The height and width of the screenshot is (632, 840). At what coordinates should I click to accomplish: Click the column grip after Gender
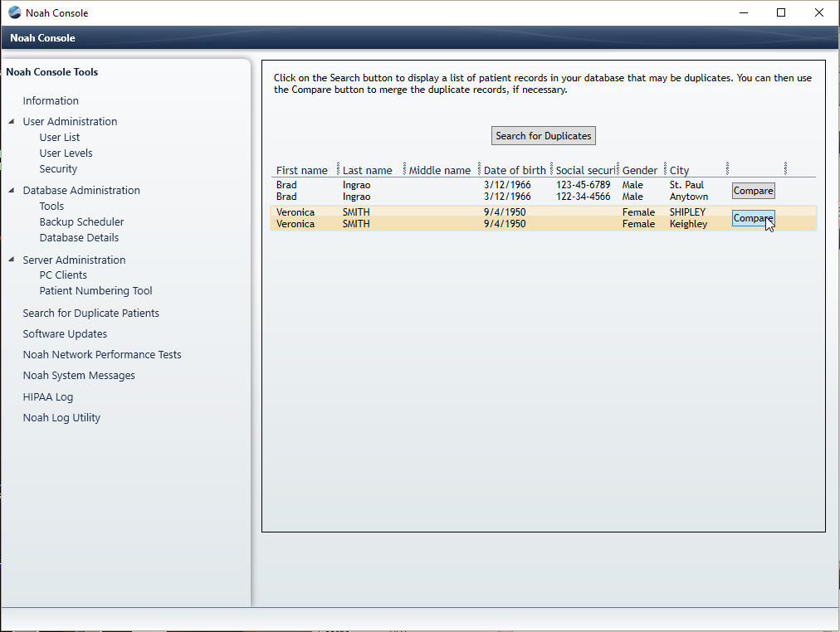[x=666, y=168]
